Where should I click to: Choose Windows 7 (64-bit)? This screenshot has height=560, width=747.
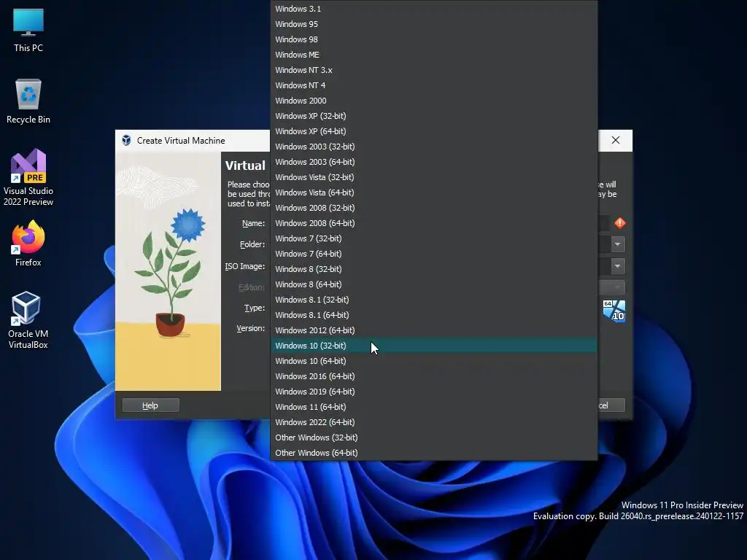point(434,254)
